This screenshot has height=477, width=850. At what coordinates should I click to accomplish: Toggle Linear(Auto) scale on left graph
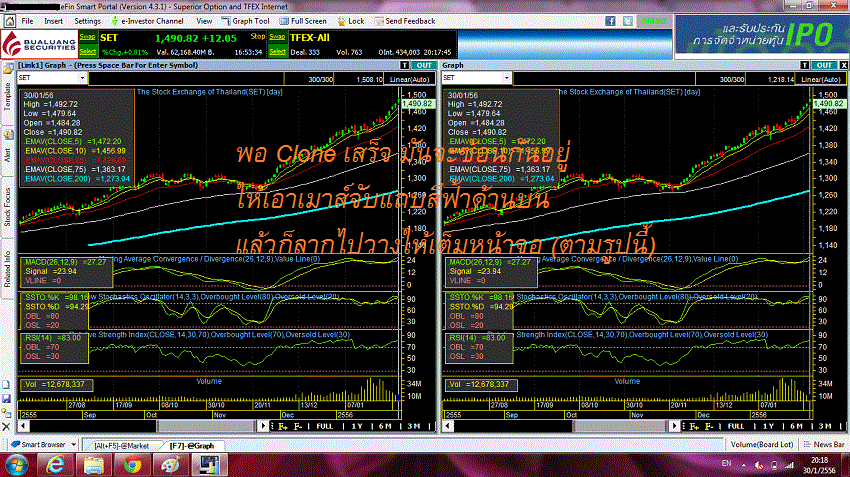click(409, 79)
